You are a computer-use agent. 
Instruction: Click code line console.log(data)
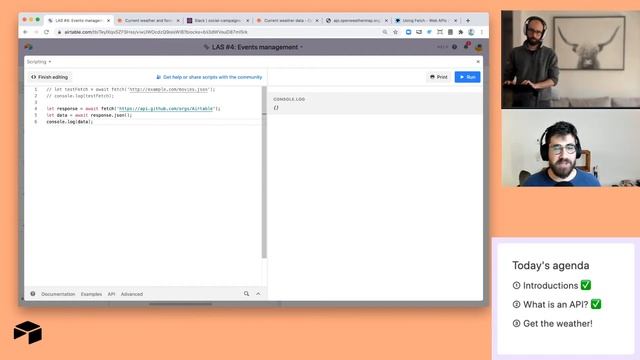coord(69,122)
